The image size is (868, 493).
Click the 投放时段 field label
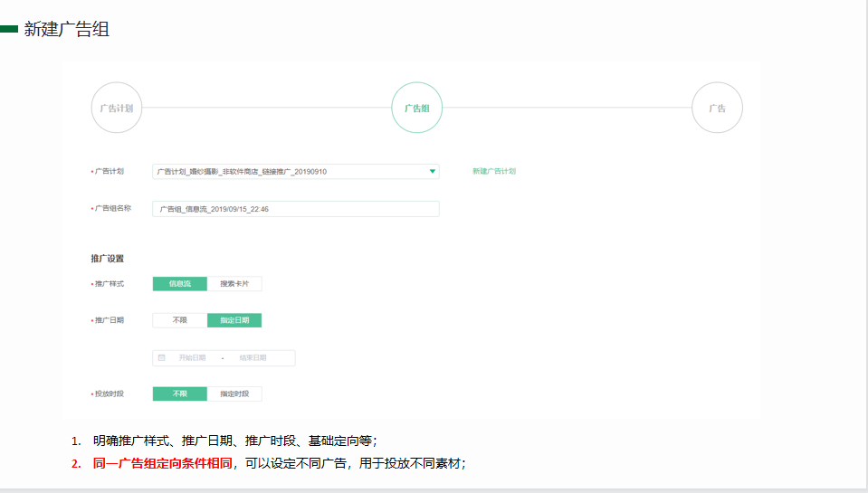109,394
